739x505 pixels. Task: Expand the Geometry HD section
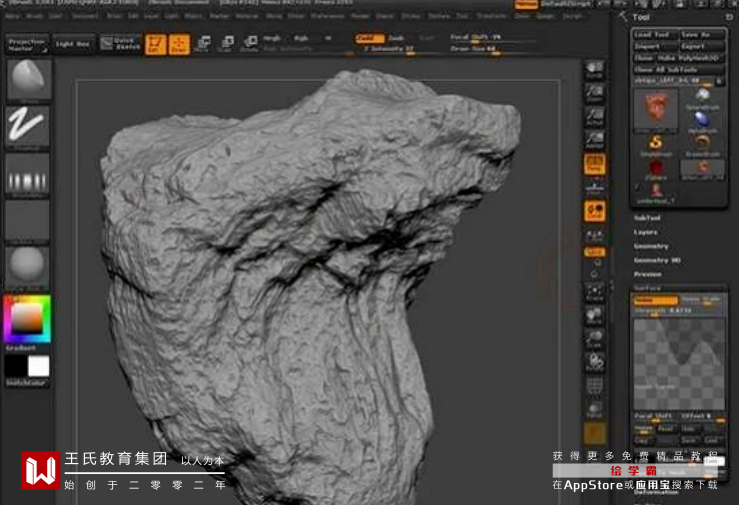(657, 260)
